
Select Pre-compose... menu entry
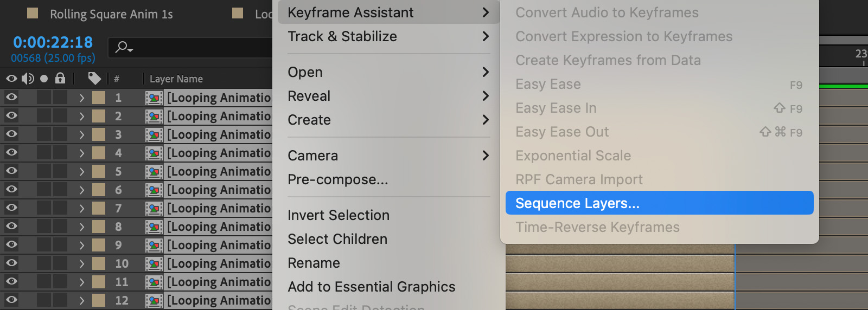tap(338, 179)
